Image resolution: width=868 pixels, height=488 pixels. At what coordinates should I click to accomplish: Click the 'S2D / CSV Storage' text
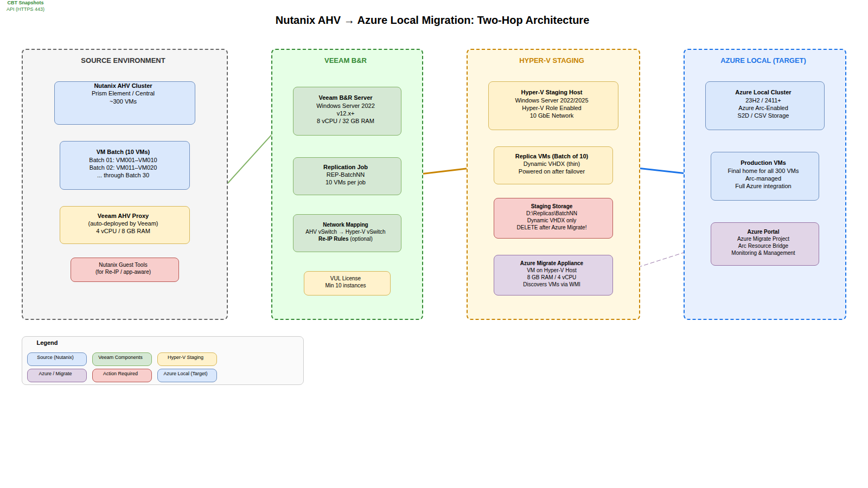pos(763,115)
